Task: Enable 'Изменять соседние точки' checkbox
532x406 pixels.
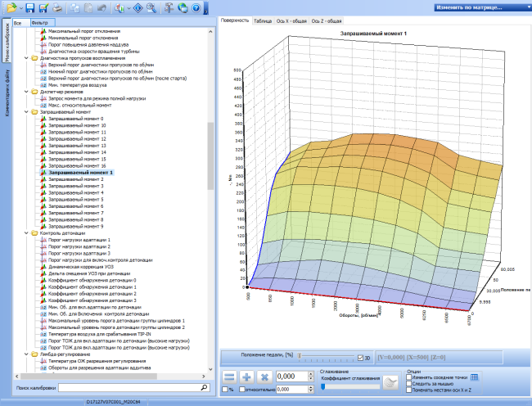Action: (409, 377)
